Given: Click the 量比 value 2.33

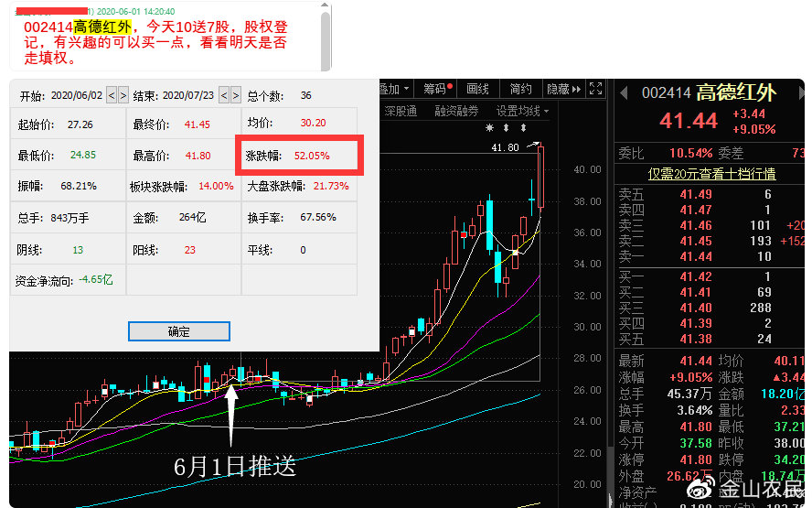Looking at the screenshot, I should pyautogui.click(x=792, y=410).
